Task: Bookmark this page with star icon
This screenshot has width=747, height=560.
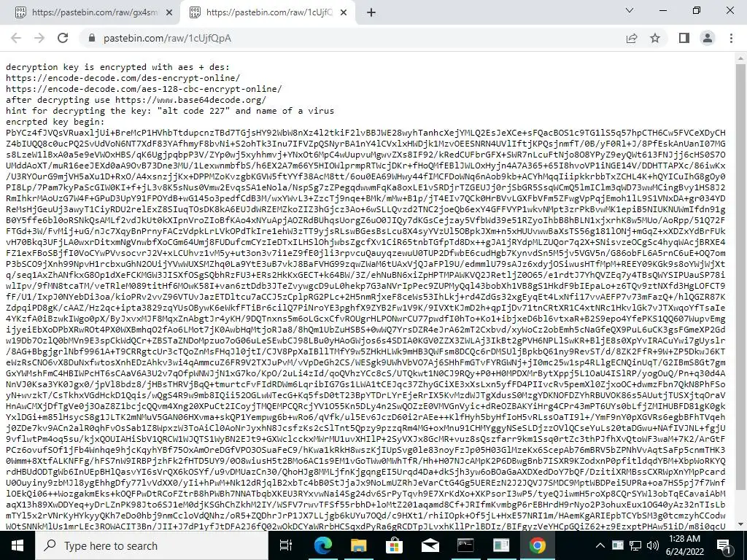Action: pyautogui.click(x=655, y=38)
